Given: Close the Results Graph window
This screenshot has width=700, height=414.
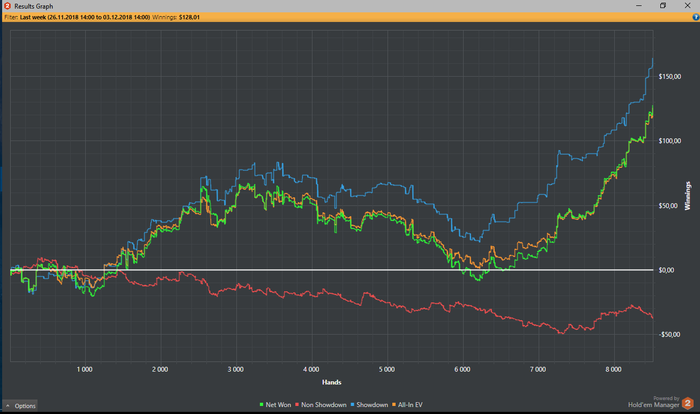Looking at the screenshot, I should [x=688, y=6].
